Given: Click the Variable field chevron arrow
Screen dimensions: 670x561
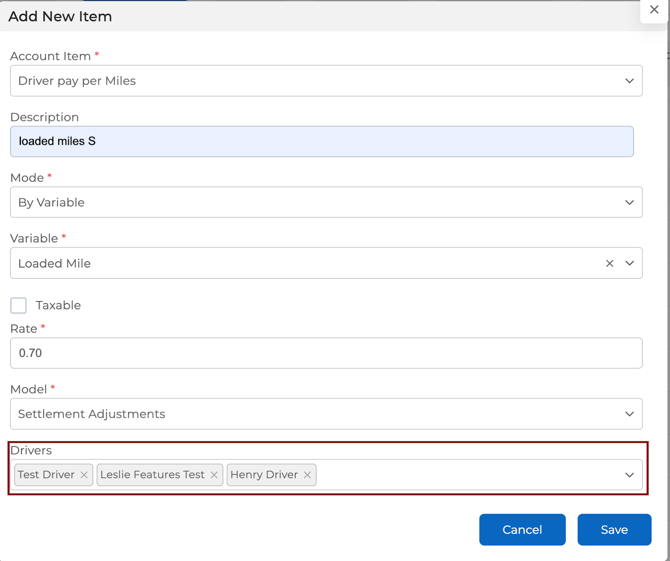Looking at the screenshot, I should click(629, 264).
